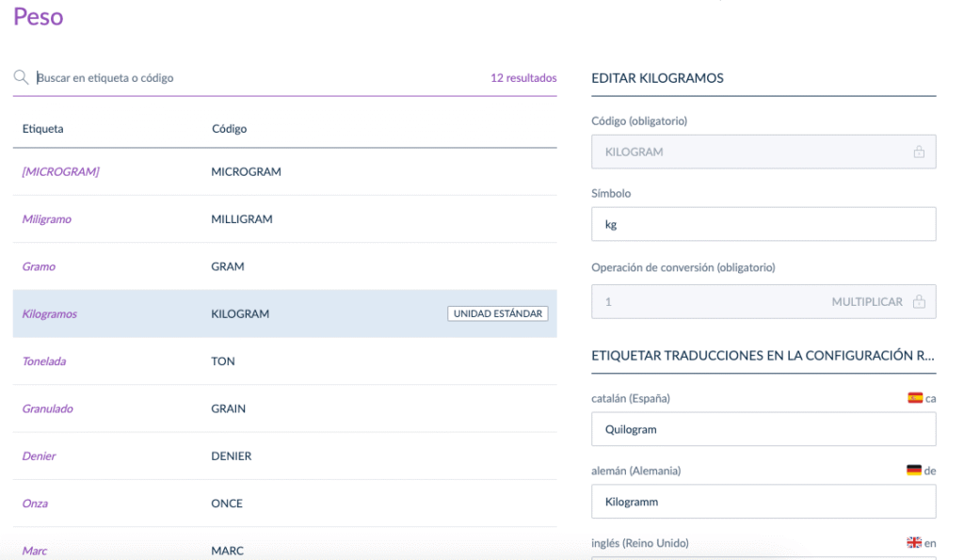Open the Gramo unit
This screenshot has width=964, height=560.
point(284,266)
